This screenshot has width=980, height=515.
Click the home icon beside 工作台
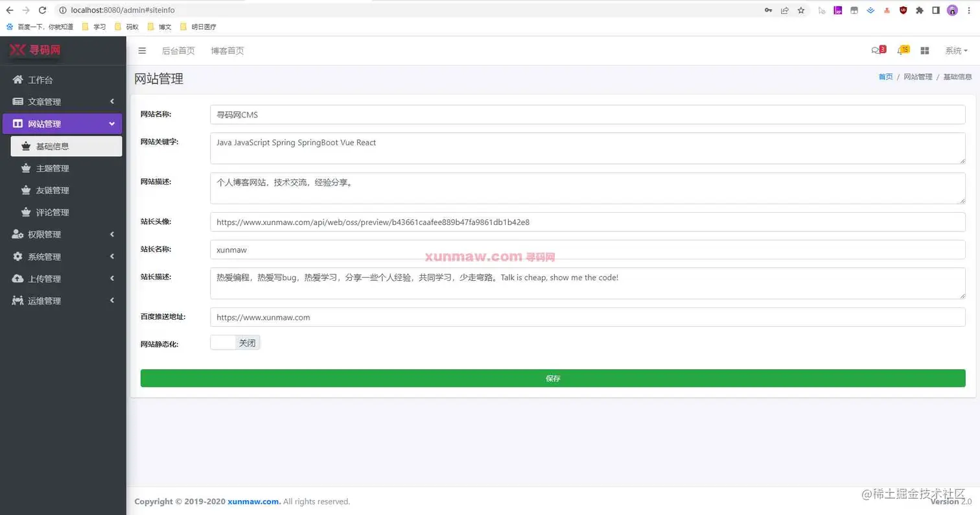[x=17, y=80]
